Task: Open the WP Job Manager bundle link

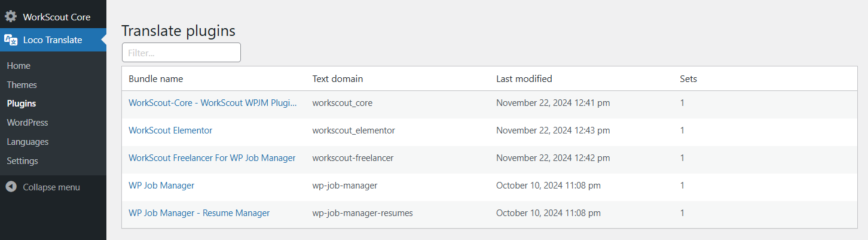Action: [x=161, y=186]
